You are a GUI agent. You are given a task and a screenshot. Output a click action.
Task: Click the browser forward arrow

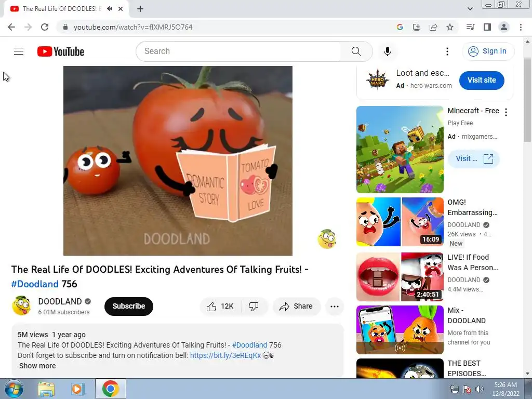pos(28,27)
